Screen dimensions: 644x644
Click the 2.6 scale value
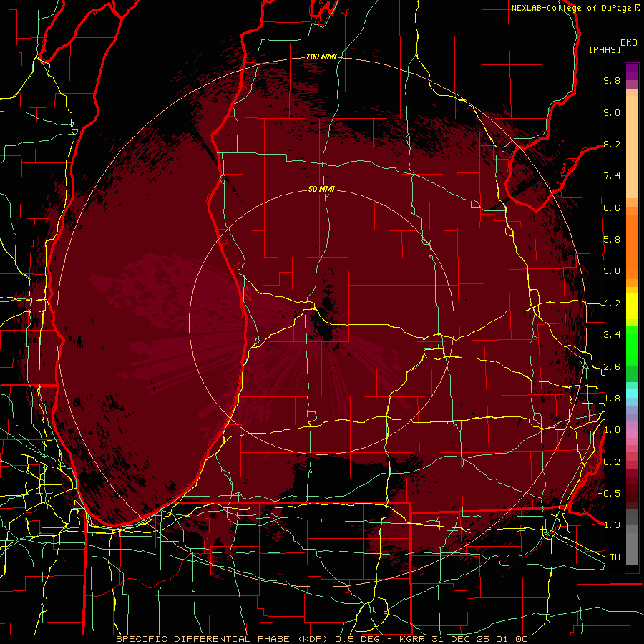612,367
